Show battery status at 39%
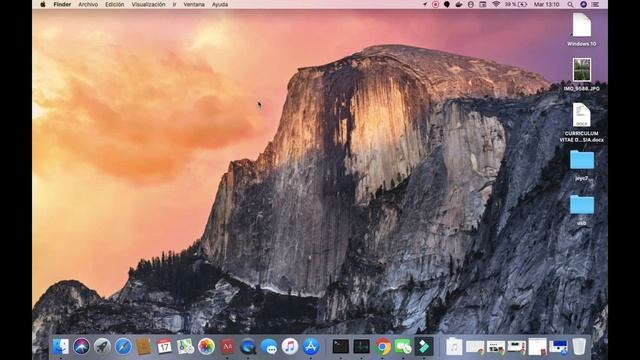The width and height of the screenshot is (640, 360). click(x=516, y=4)
